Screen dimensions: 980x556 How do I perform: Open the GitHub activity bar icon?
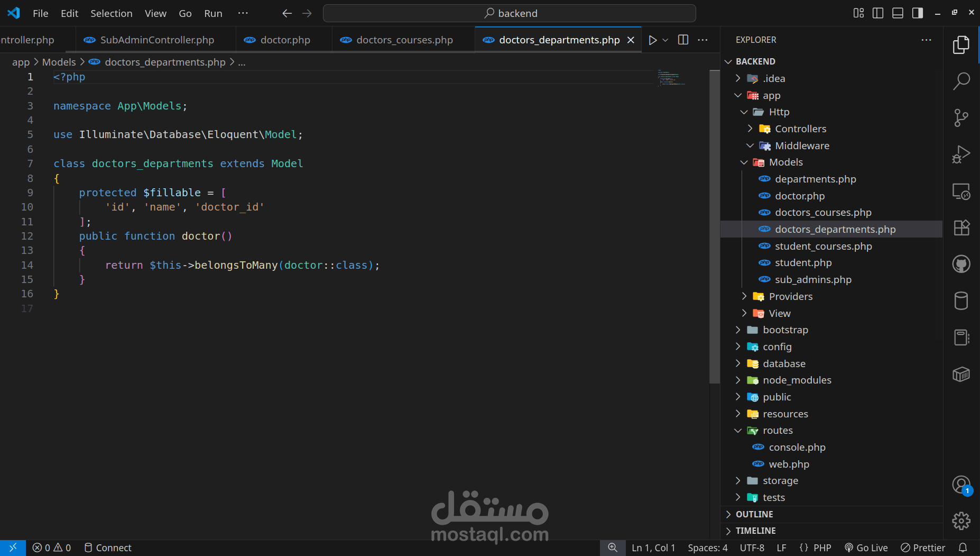click(961, 264)
